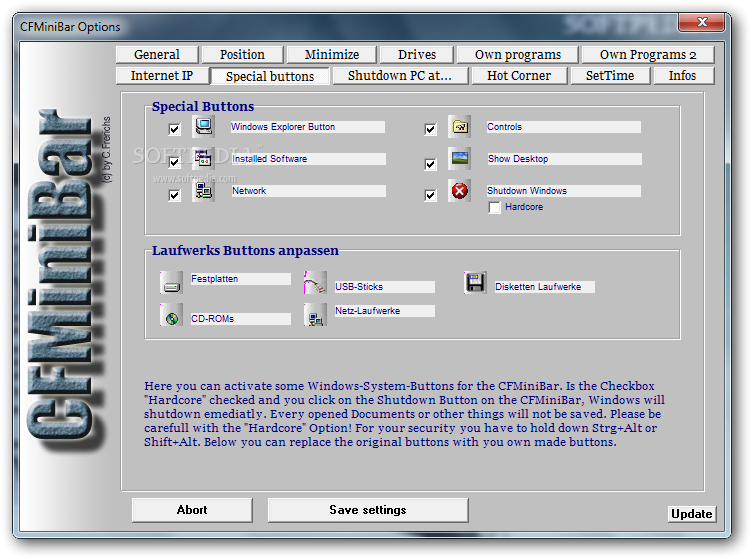Click the Disketten Laufwerke text field
752x559 pixels.
pos(545,287)
